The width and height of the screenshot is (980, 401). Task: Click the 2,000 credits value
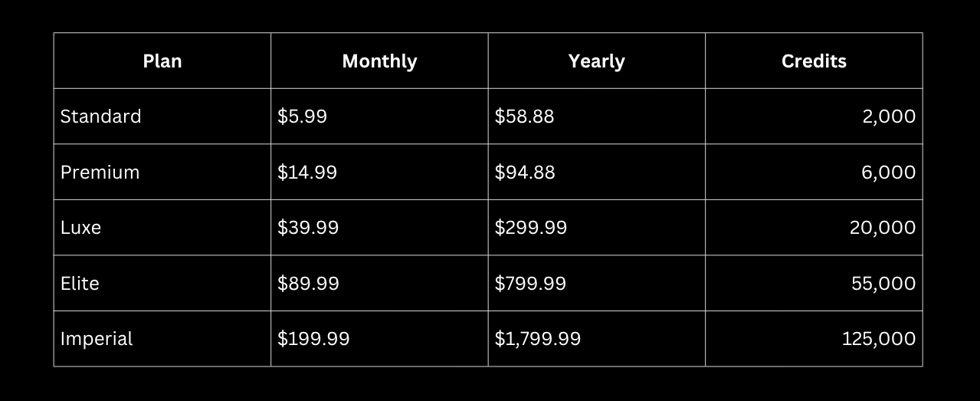pyautogui.click(x=889, y=117)
